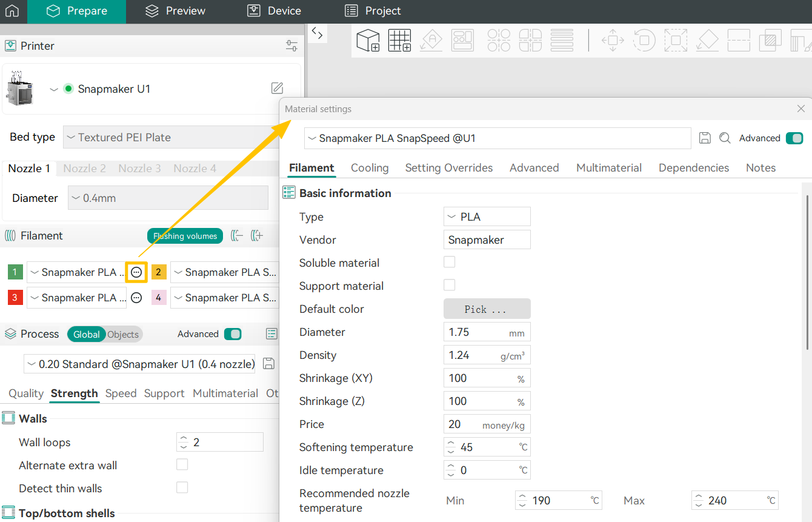Open filament 1 more options button

tap(136, 273)
